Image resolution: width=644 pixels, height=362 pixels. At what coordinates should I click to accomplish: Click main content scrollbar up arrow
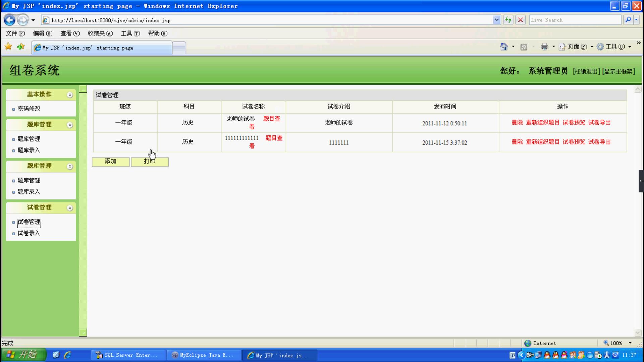click(638, 89)
